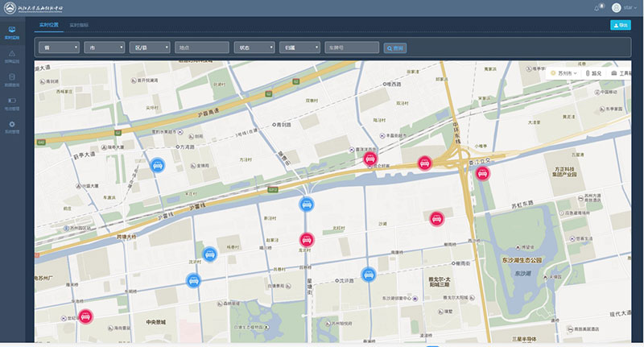644x347 pixels.
Task: Switch to the 实时位置 tab
Action: 48,26
